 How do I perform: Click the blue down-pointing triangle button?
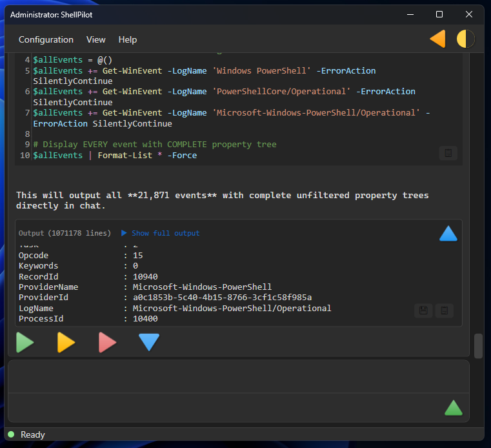pyautogui.click(x=149, y=342)
